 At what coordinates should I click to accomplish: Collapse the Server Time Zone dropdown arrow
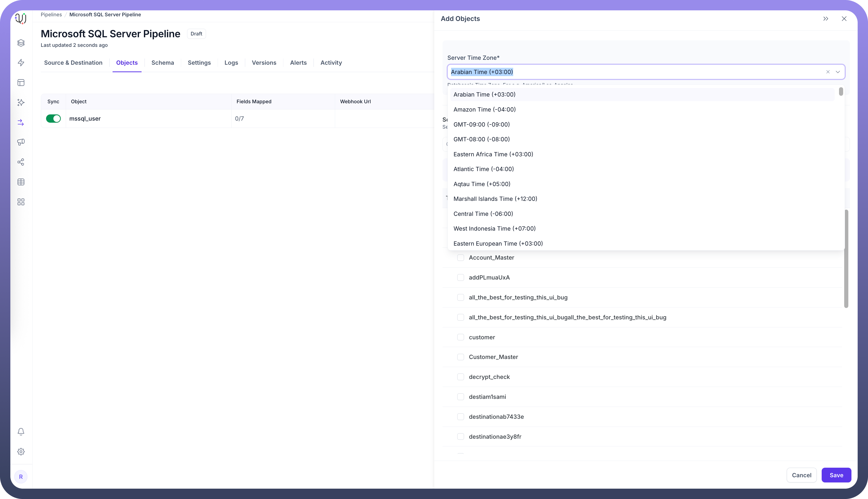(x=837, y=72)
